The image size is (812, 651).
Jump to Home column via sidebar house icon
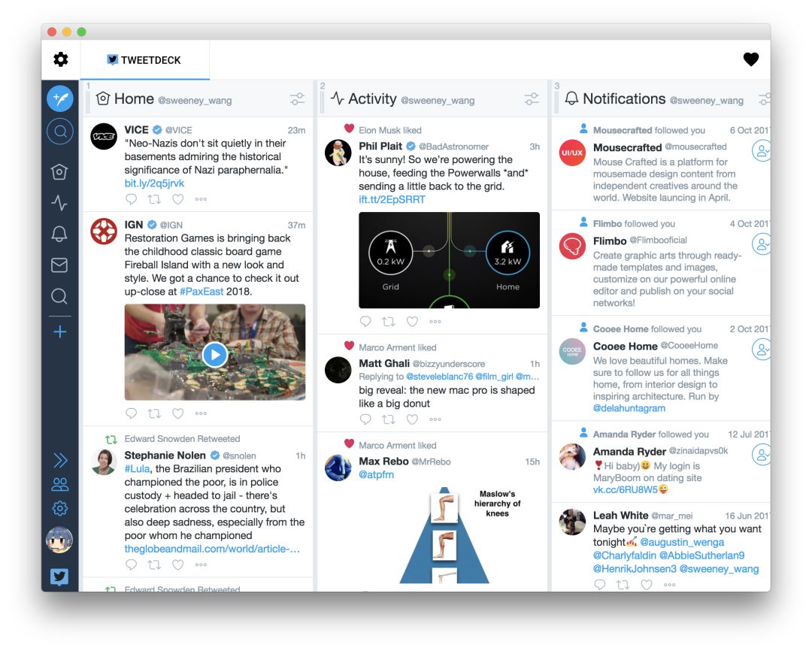[x=59, y=171]
